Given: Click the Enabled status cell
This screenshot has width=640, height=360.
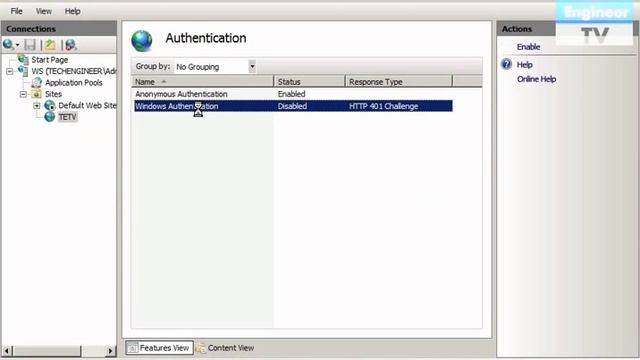Looking at the screenshot, I should (291, 94).
